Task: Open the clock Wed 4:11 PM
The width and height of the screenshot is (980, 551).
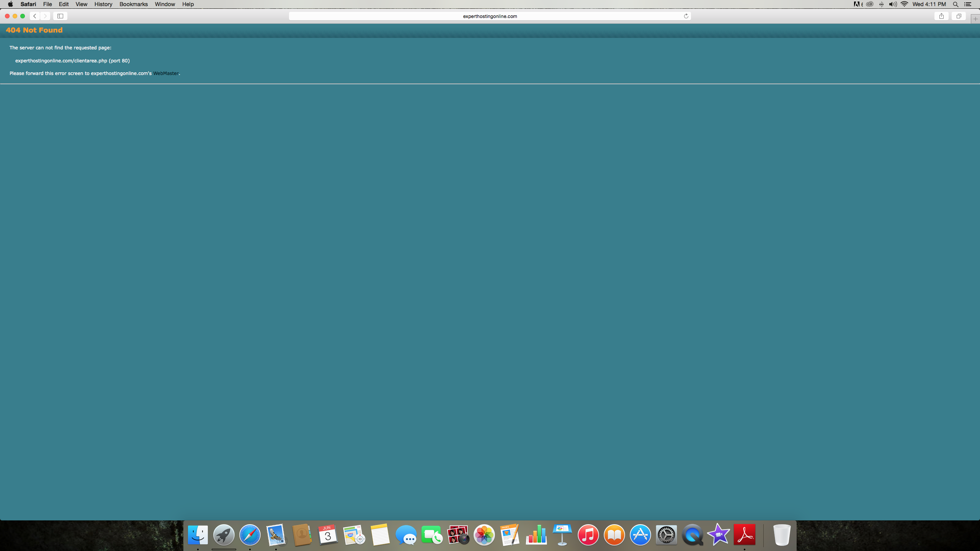Action: tap(929, 4)
